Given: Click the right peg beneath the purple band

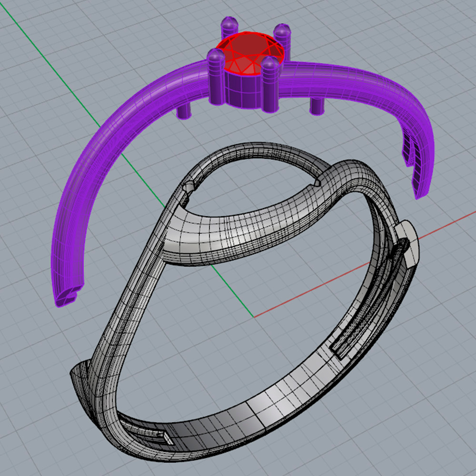Looking at the screenshot, I should [x=317, y=106].
